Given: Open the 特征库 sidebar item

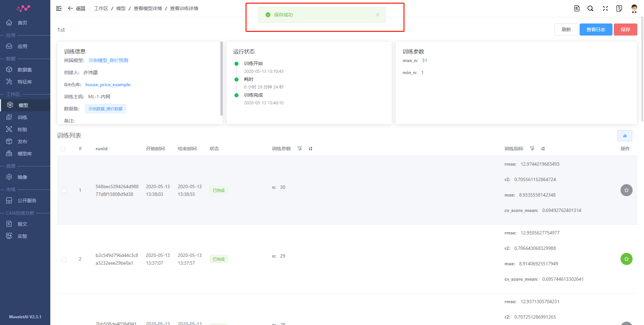Looking at the screenshot, I should pyautogui.click(x=25, y=82).
